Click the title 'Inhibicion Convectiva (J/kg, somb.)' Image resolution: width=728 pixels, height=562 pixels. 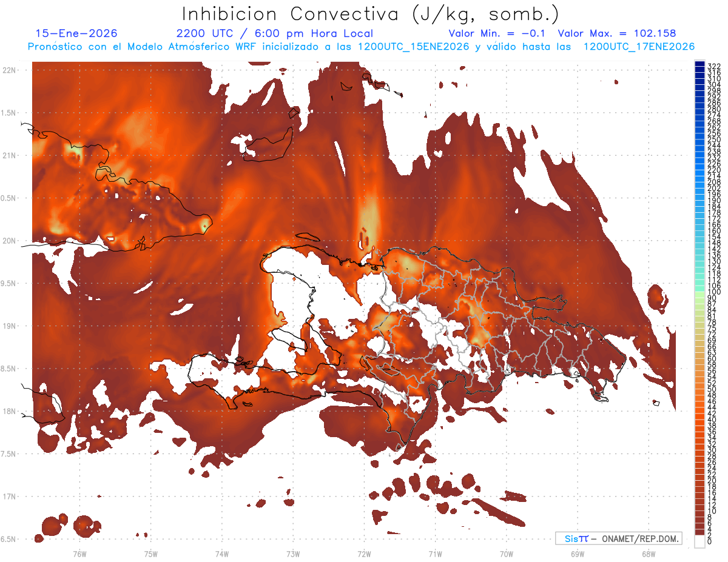pos(371,14)
